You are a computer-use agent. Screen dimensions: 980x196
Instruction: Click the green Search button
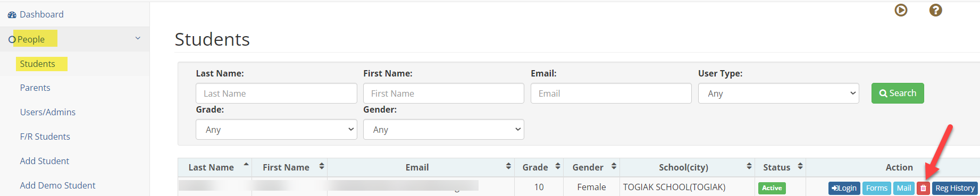click(898, 93)
